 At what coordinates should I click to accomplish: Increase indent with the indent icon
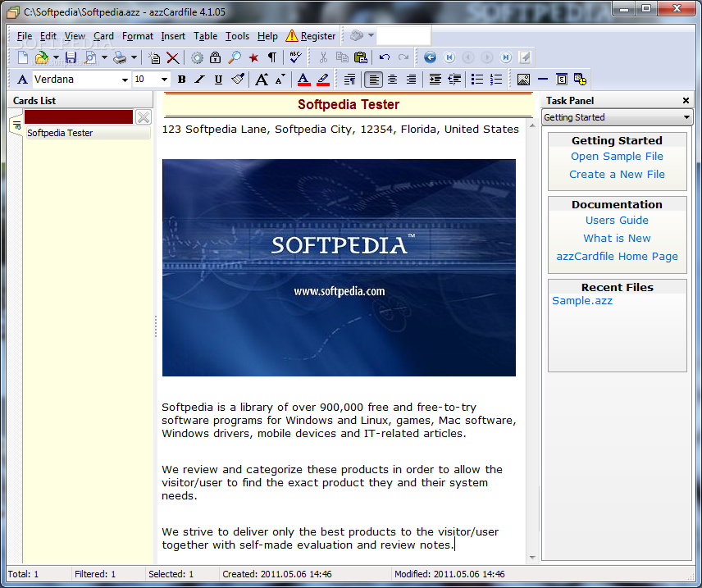[435, 80]
